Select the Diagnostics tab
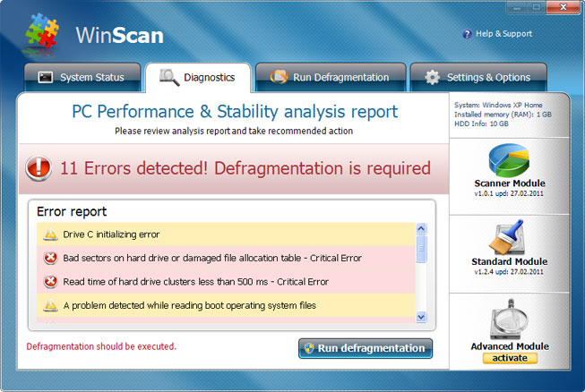585x392 pixels. coord(198,78)
